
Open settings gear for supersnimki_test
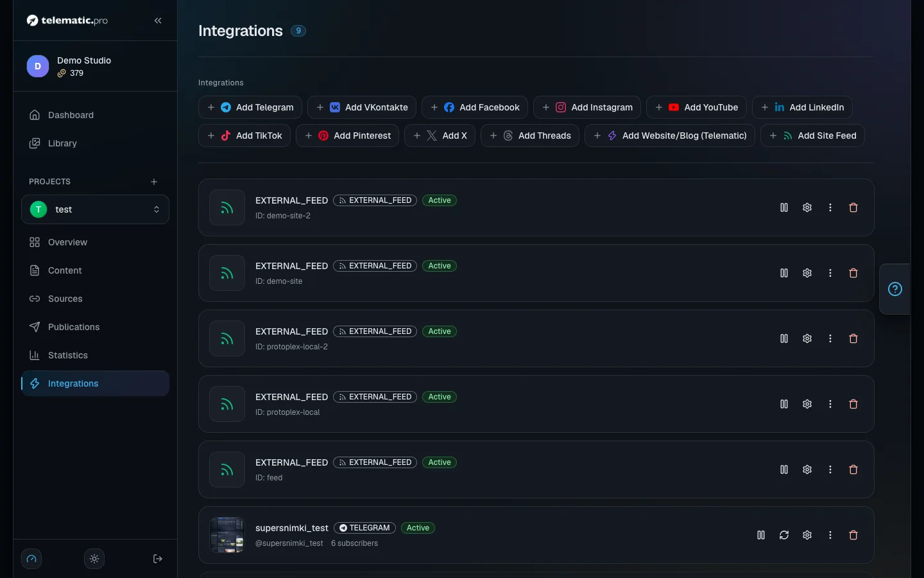pyautogui.click(x=807, y=535)
